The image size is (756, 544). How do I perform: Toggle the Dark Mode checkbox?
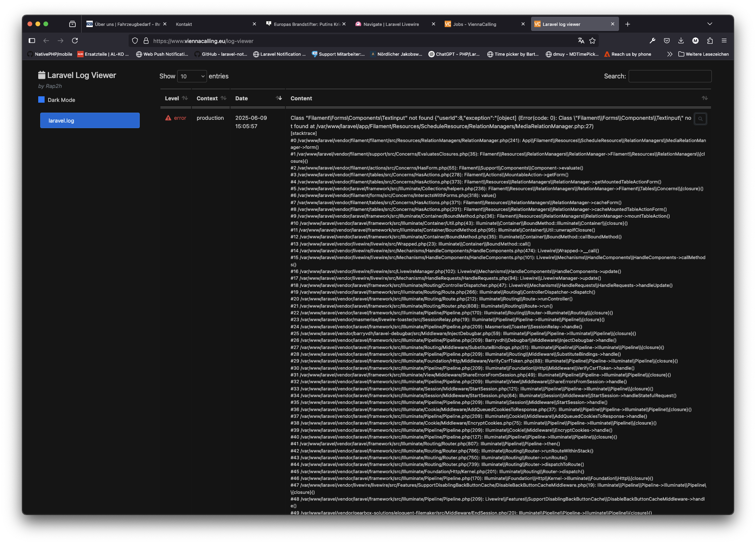tap(41, 99)
